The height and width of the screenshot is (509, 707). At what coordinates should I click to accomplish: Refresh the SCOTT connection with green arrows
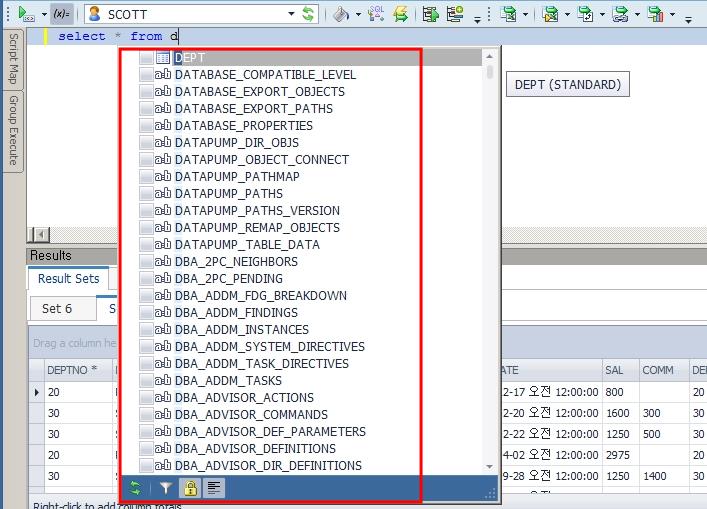[309, 14]
